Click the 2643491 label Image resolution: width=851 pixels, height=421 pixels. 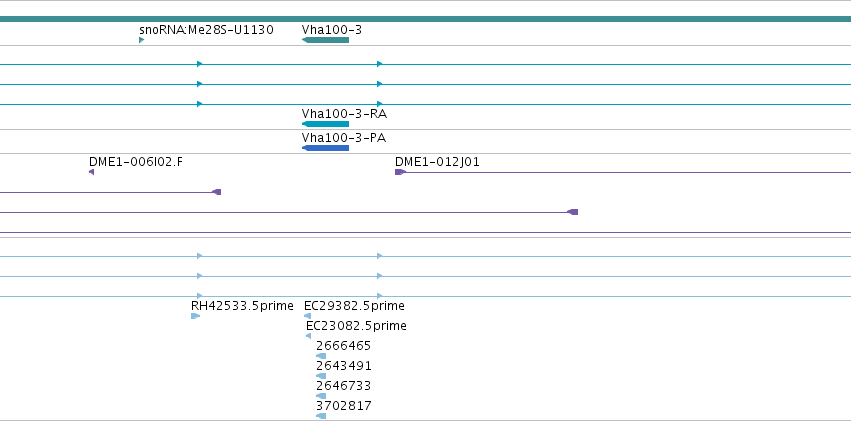(344, 366)
